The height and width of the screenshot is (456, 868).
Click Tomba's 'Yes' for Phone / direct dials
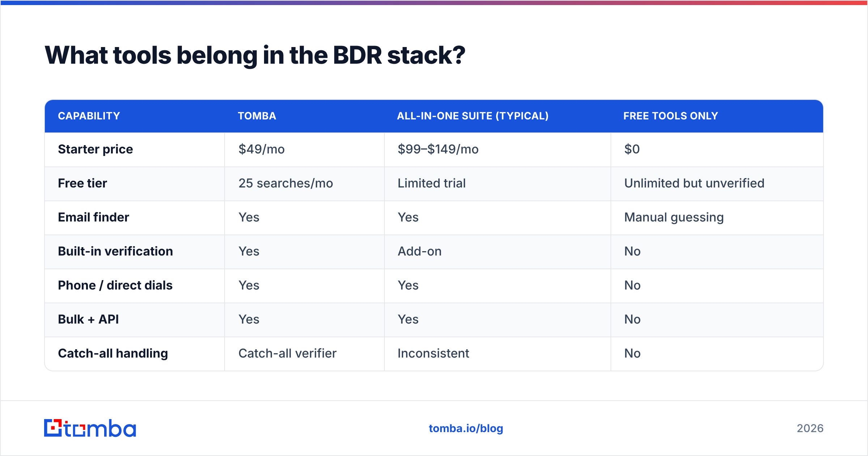point(249,285)
